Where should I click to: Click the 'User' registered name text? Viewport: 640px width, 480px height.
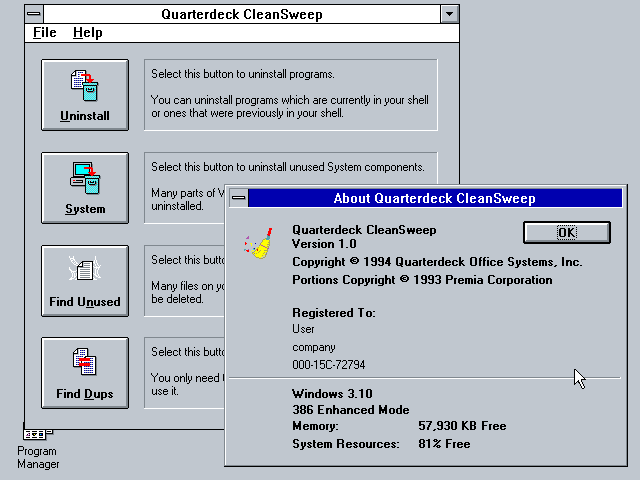pos(303,329)
